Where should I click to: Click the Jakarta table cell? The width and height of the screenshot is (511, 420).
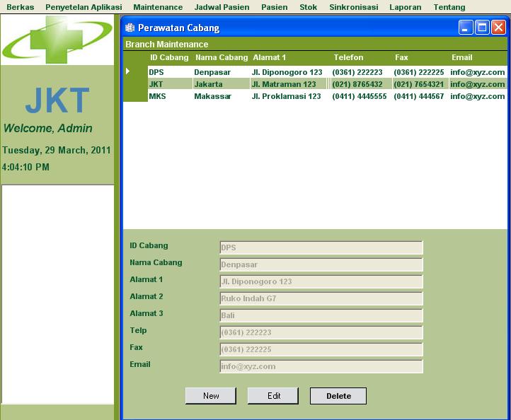(222, 84)
